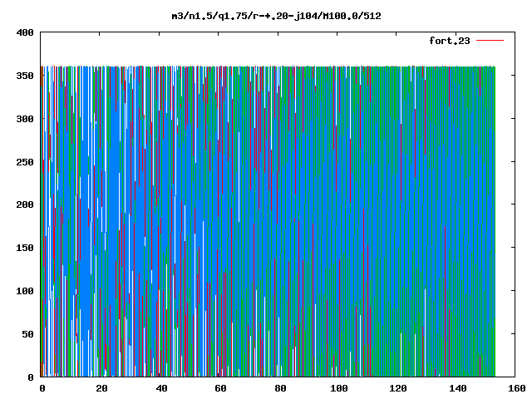Click the x-axis label 120
This screenshot has width=532, height=399.
(x=398, y=388)
